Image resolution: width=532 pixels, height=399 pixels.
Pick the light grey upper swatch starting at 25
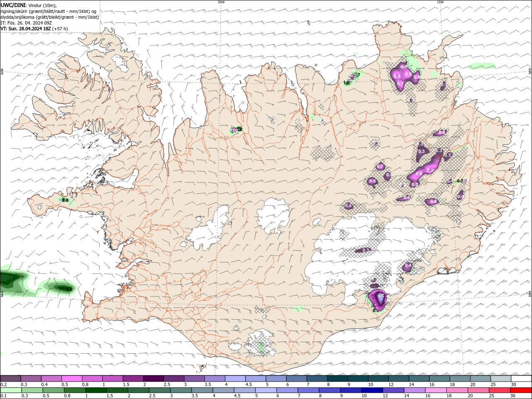[x=501, y=379]
